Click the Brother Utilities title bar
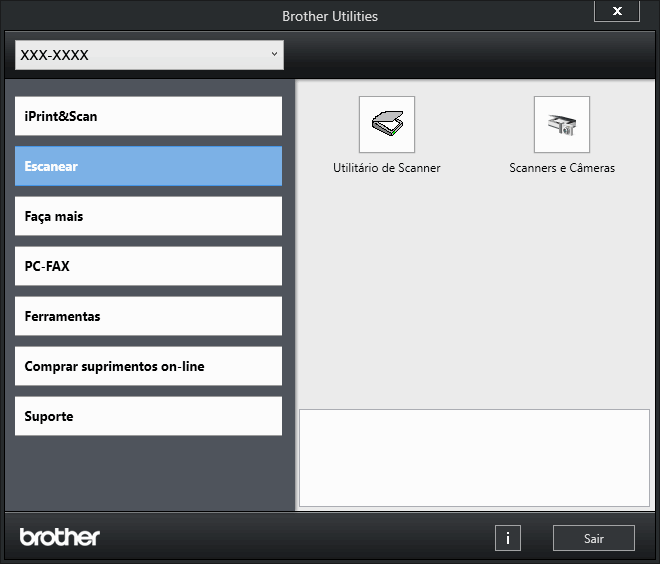Viewport: 660px width, 564px height. 330,16
